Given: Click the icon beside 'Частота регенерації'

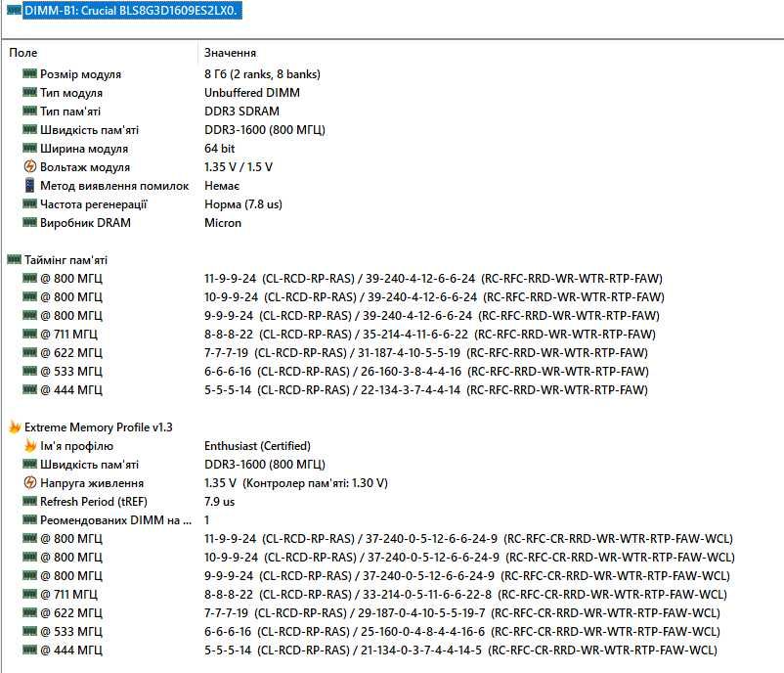Looking at the screenshot, I should [x=30, y=203].
